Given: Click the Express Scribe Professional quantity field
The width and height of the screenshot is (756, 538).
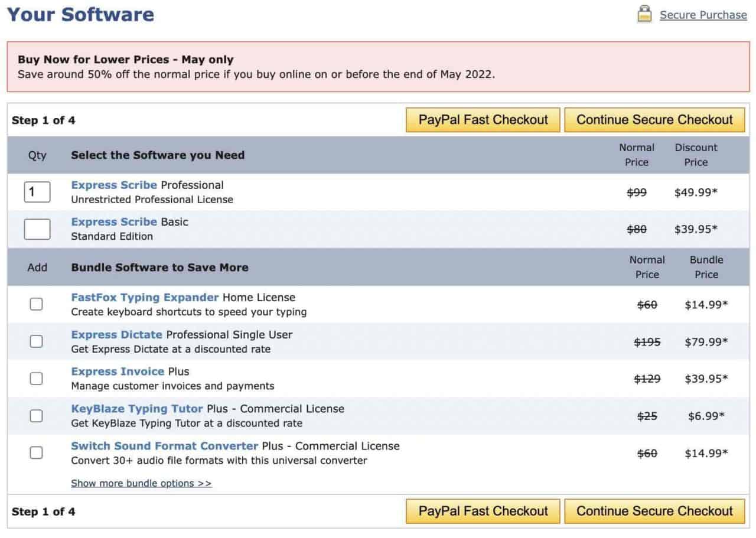Looking at the screenshot, I should click(37, 192).
